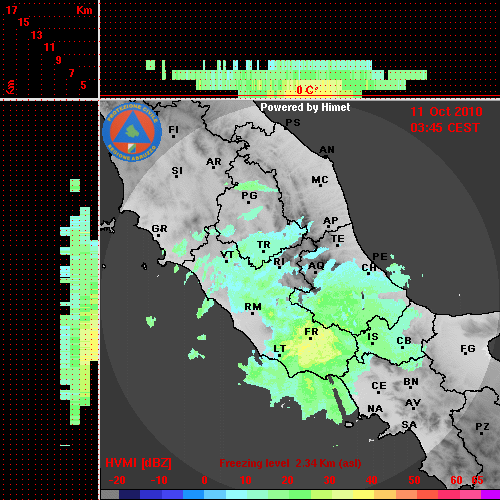Viewport: 500px width, 500px height.
Task: Click the '15' km height label
Action: pyautogui.click(x=24, y=22)
